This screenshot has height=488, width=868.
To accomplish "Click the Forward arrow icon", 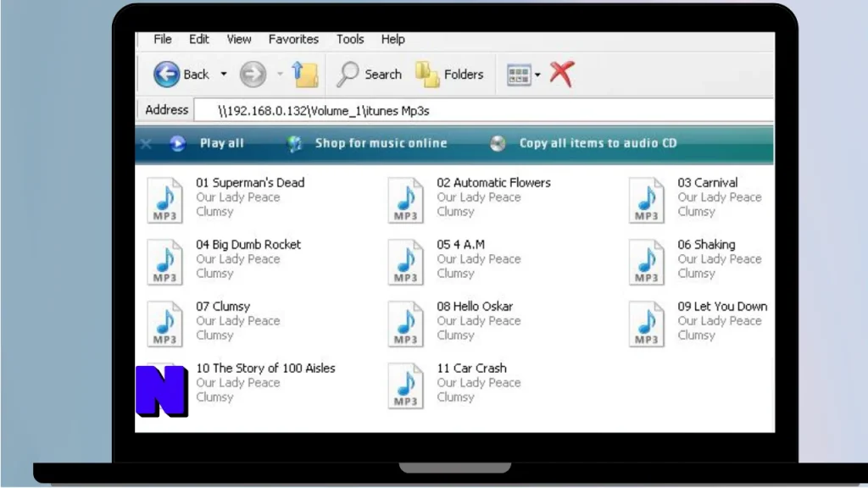I will pyautogui.click(x=253, y=75).
